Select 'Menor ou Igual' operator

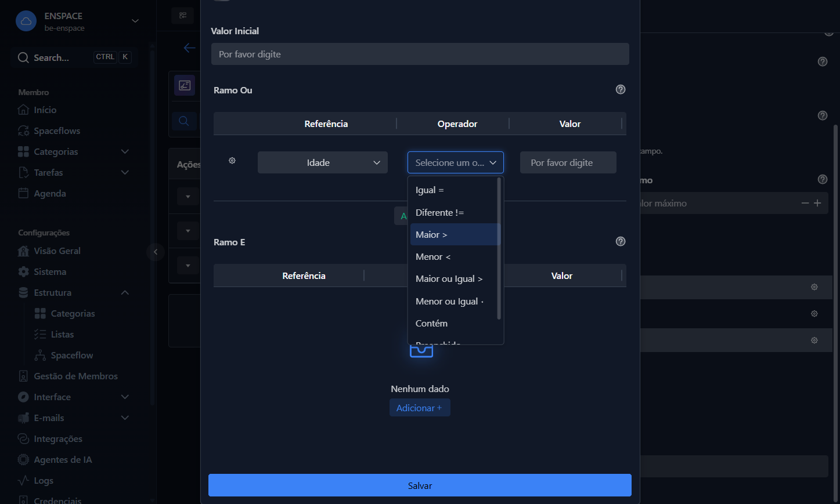point(454,301)
